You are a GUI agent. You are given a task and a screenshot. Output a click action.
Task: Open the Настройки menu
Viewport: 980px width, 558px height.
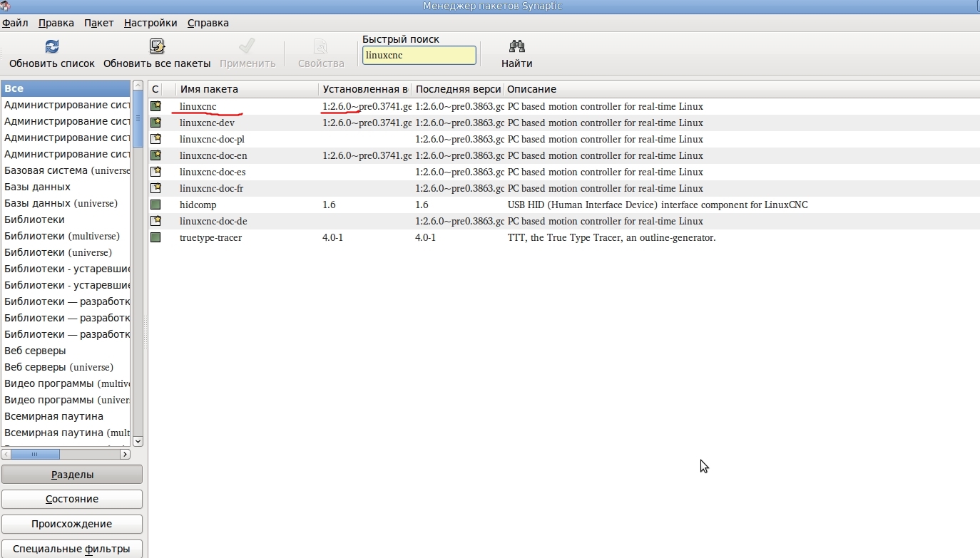150,23
